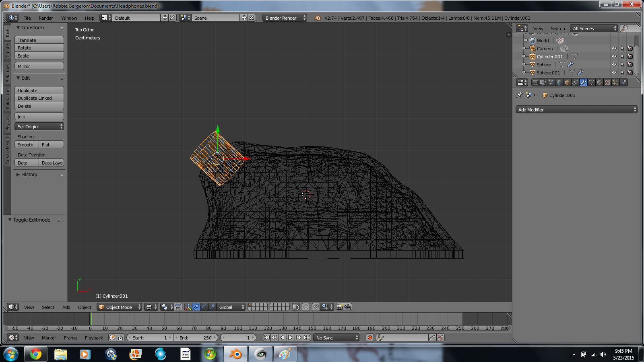The width and height of the screenshot is (644, 362).
Task: Toggle automatic keyframe record button
Action: tap(370, 337)
